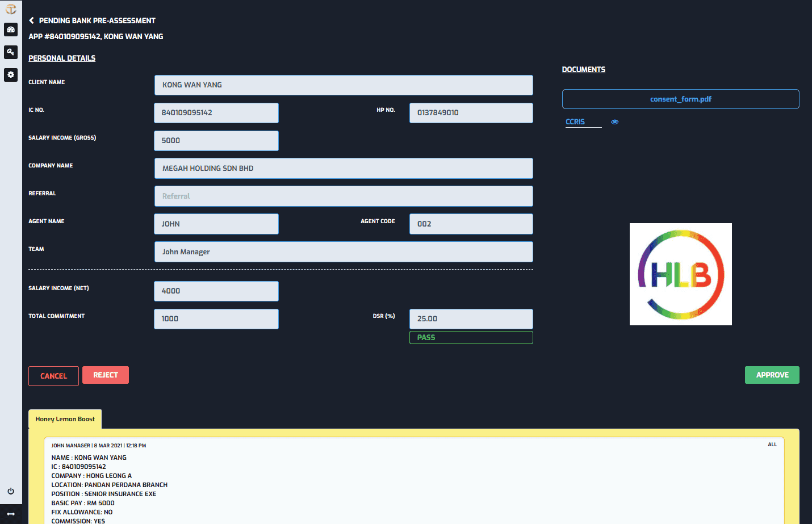Screen dimensions: 812x524
Task: Log out via the power icon
Action: (x=10, y=491)
